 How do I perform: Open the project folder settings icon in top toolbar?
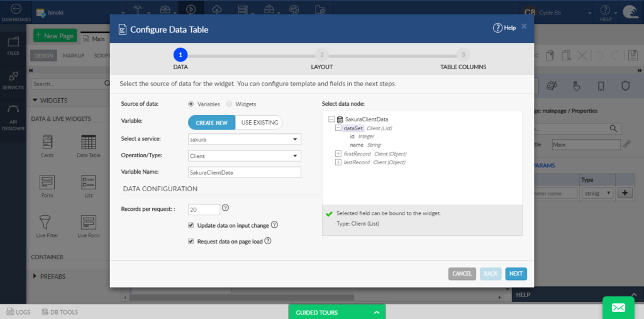click(320, 9)
